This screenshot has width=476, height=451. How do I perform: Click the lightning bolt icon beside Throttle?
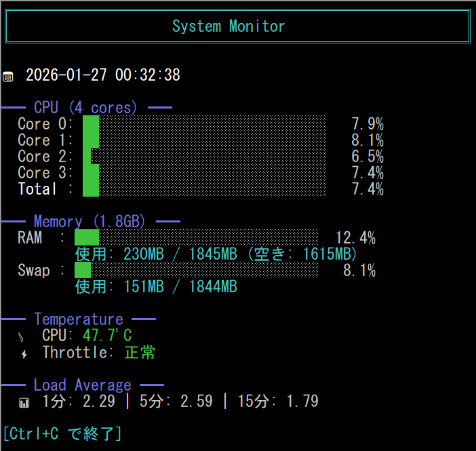pos(24,354)
